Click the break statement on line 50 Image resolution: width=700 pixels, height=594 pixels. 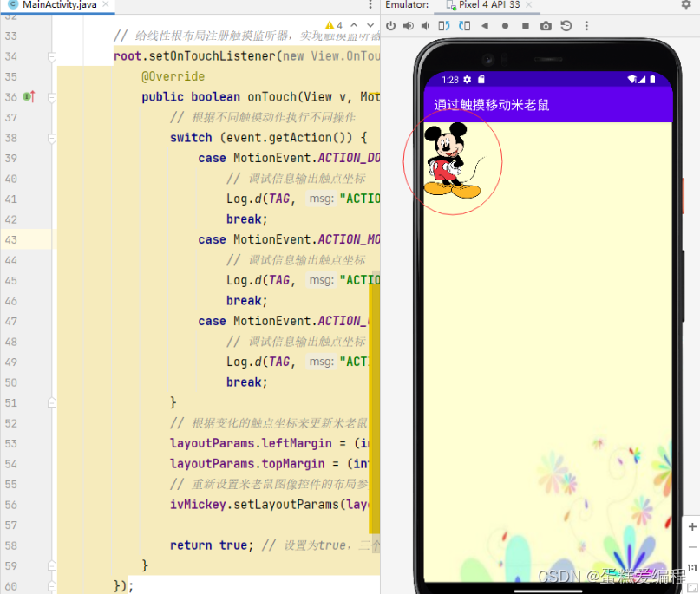247,382
